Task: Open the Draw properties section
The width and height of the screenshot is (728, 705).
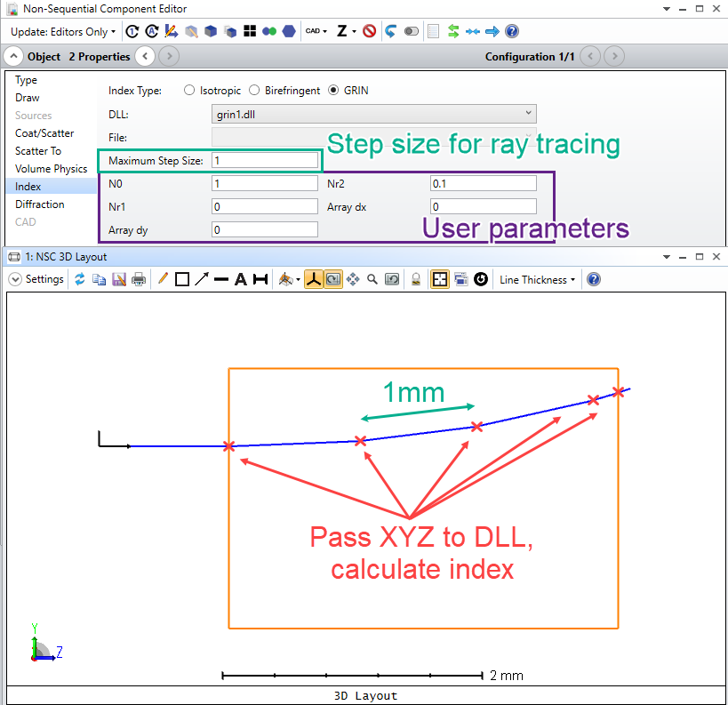Action: [x=27, y=98]
